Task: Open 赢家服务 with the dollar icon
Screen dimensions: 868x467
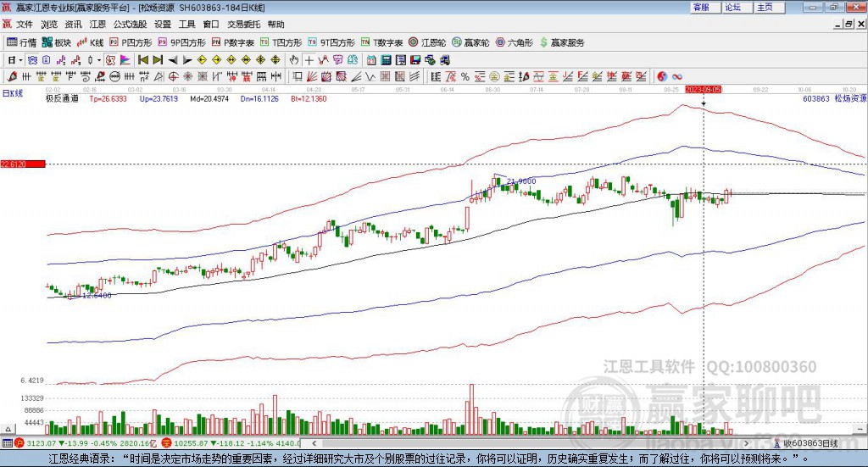Action: pos(562,42)
